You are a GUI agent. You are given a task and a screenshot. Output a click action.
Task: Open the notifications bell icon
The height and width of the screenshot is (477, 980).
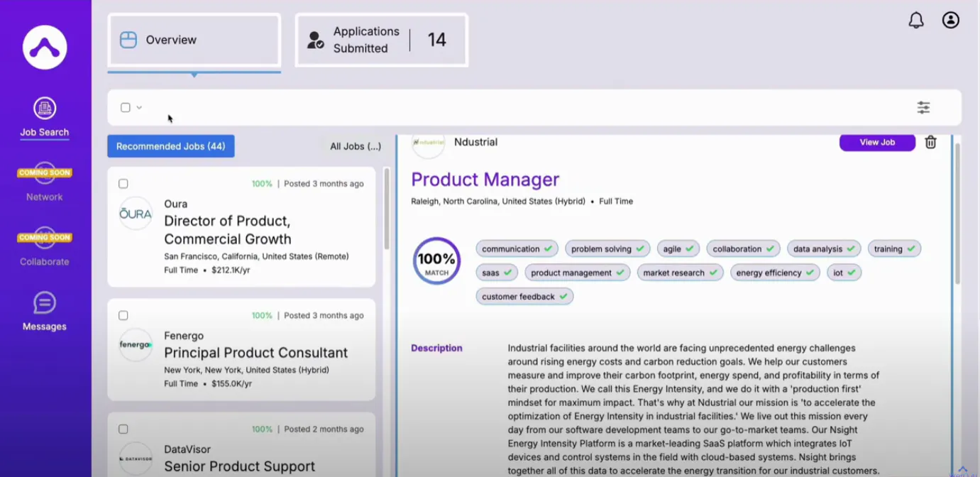coord(916,21)
